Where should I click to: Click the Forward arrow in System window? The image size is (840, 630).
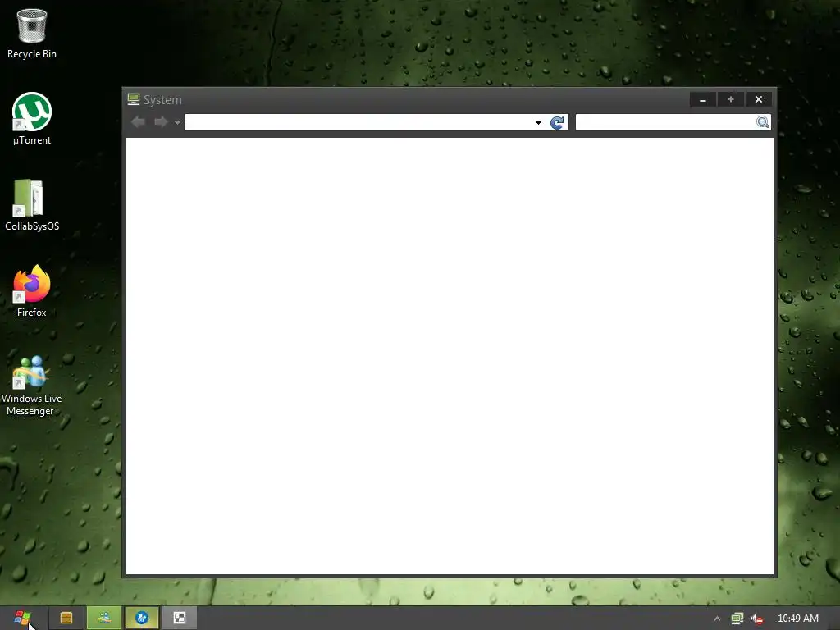[161, 122]
